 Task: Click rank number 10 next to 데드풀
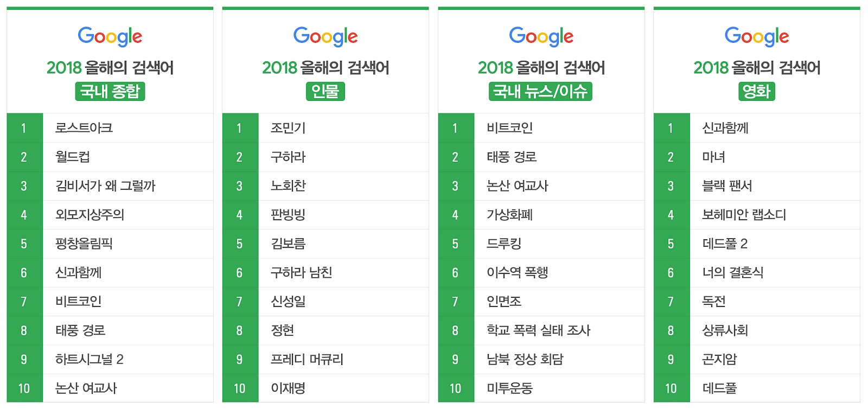671,388
